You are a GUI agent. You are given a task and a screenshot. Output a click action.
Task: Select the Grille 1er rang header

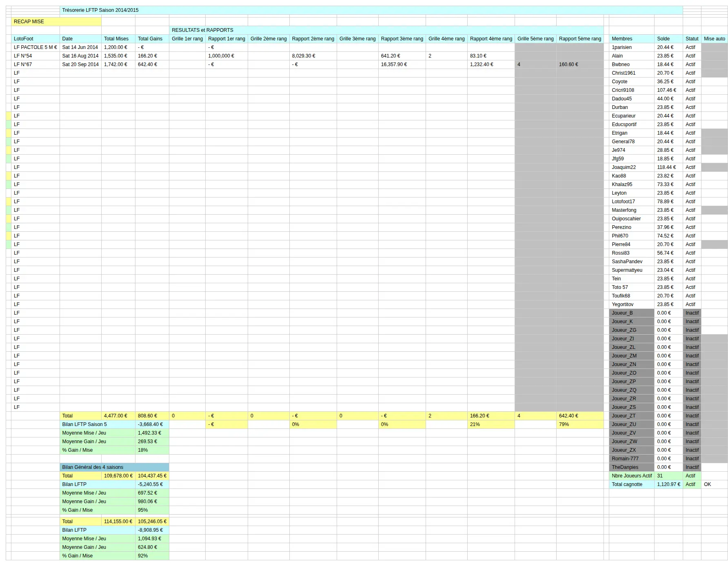coord(187,39)
